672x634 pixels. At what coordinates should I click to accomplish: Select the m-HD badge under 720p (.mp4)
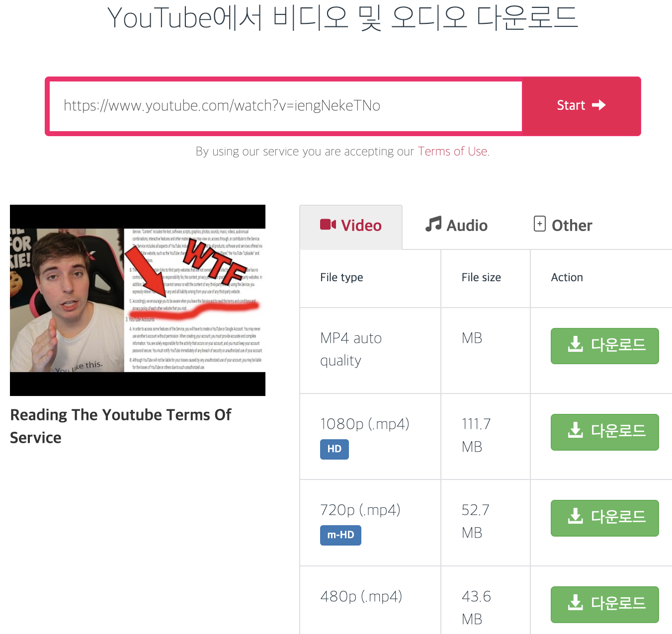click(x=340, y=535)
